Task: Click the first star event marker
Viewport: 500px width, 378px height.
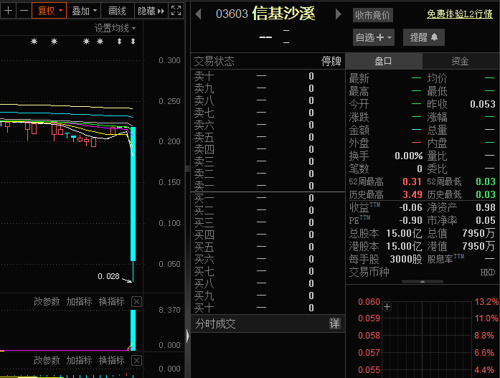Action: pos(34,41)
